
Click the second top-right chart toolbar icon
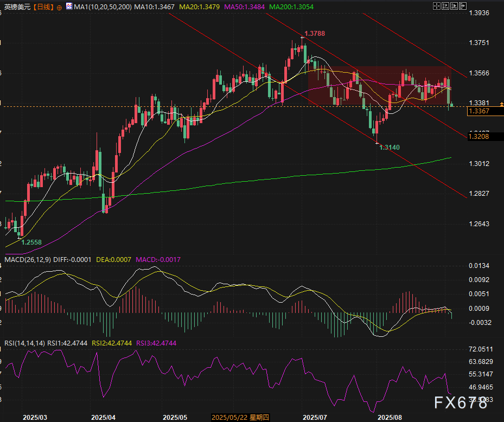pyautogui.click(x=446, y=6)
